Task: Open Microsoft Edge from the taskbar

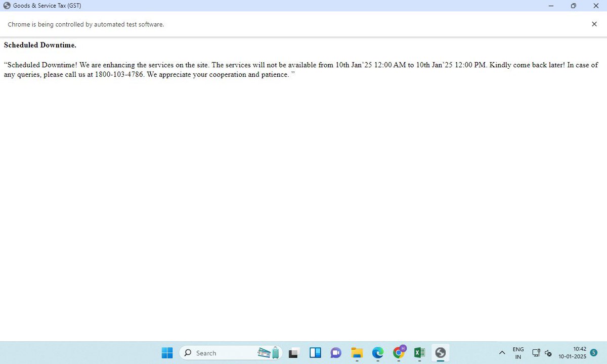Action: pos(377,352)
